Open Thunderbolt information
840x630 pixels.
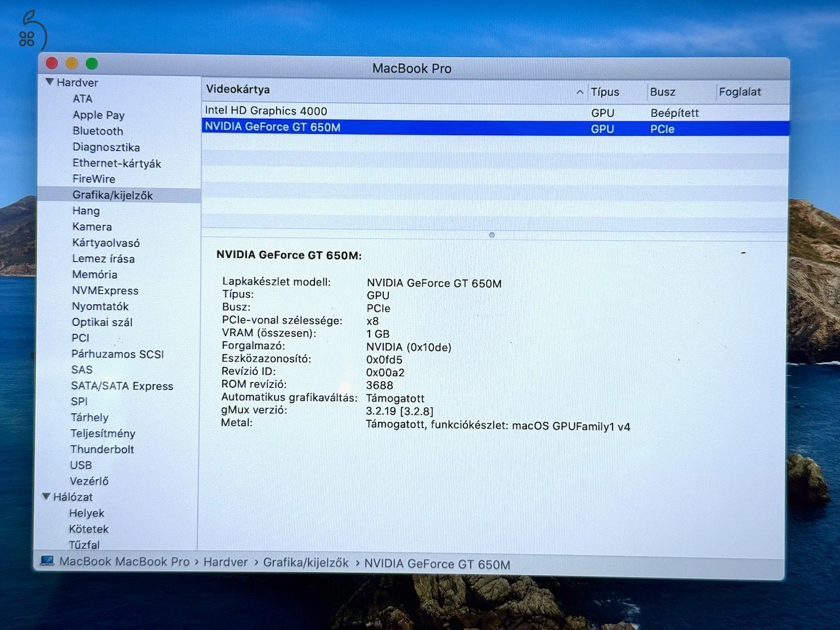pyautogui.click(x=102, y=450)
